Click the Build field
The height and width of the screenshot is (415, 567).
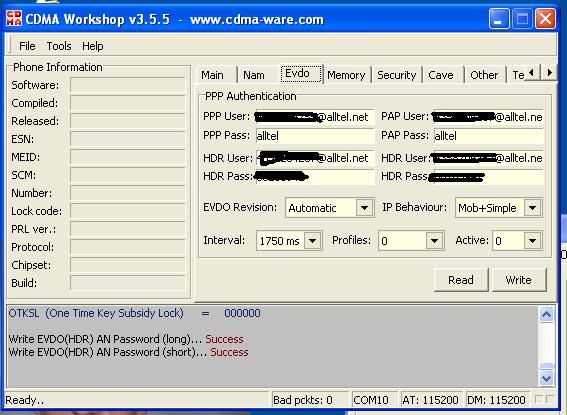pos(128,283)
